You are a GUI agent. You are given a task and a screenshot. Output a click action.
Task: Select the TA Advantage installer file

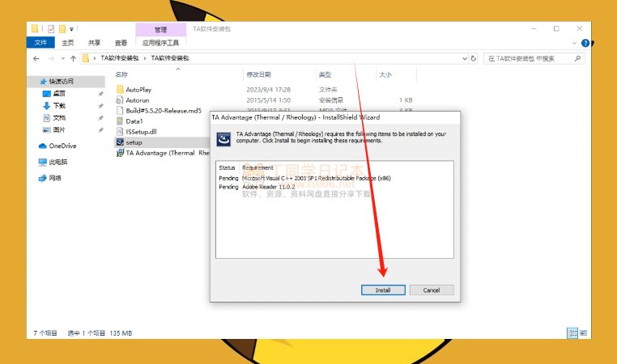pos(168,153)
